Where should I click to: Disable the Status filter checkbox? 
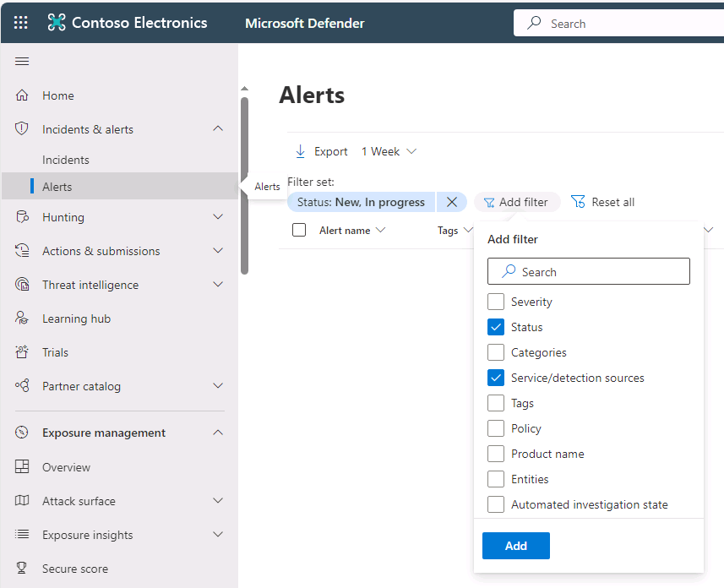[496, 327]
